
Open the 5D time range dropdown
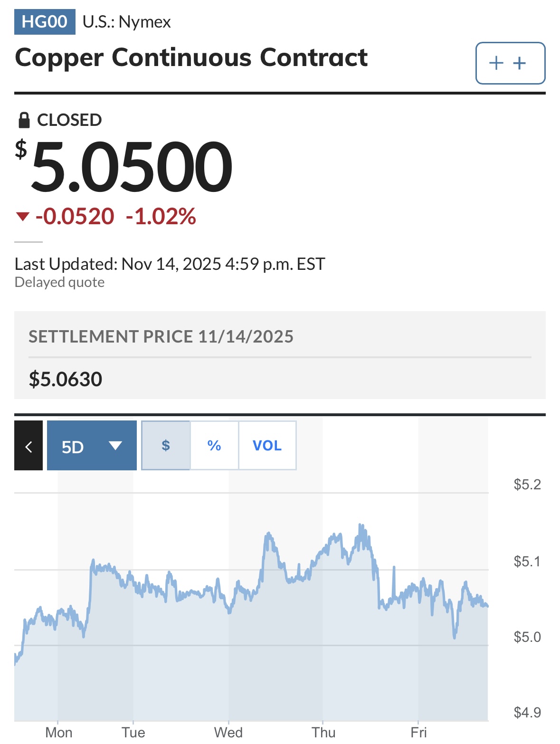(x=92, y=446)
